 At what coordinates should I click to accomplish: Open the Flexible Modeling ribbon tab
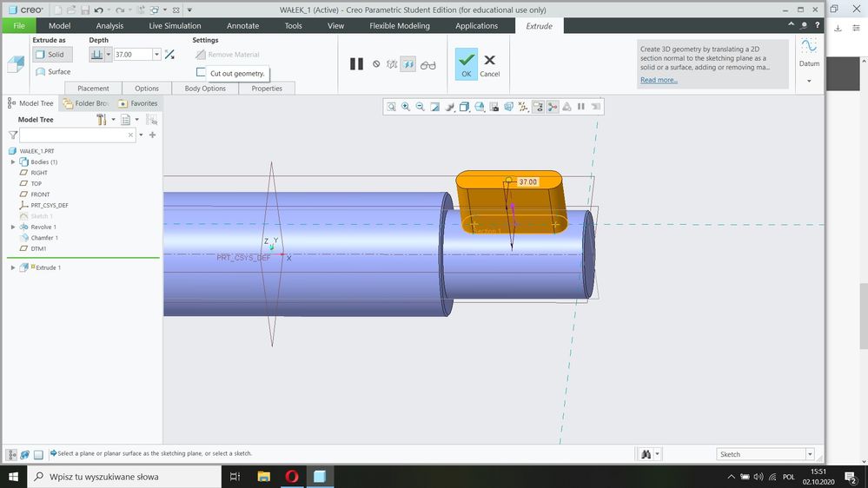tap(399, 25)
